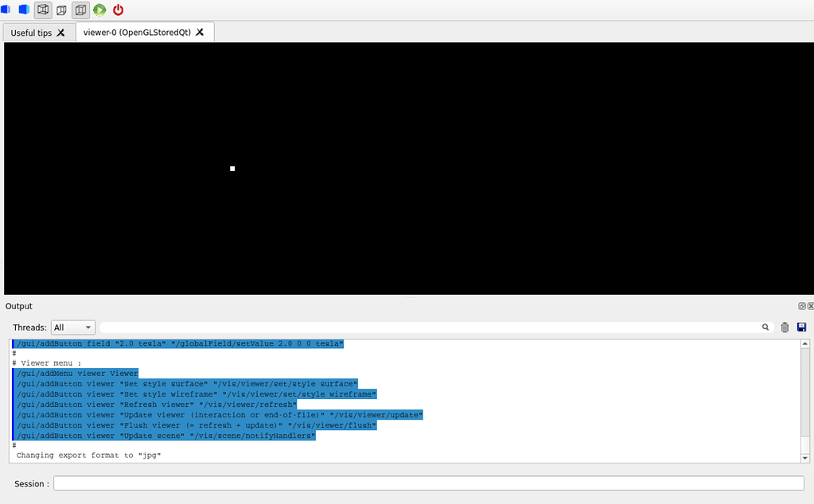Close the Useful tips tab
814x504 pixels.
(x=60, y=33)
